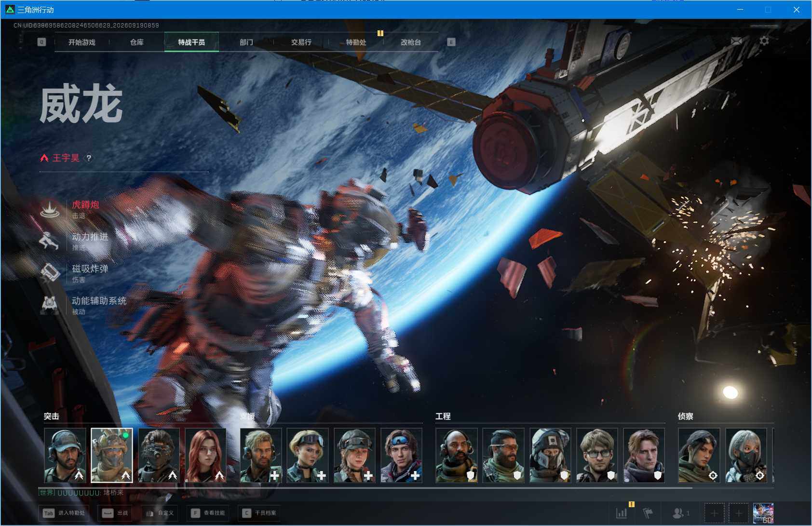This screenshot has width=812, height=526.
Task: Select the 动能辅助系统 passive icon
Action: click(x=50, y=305)
